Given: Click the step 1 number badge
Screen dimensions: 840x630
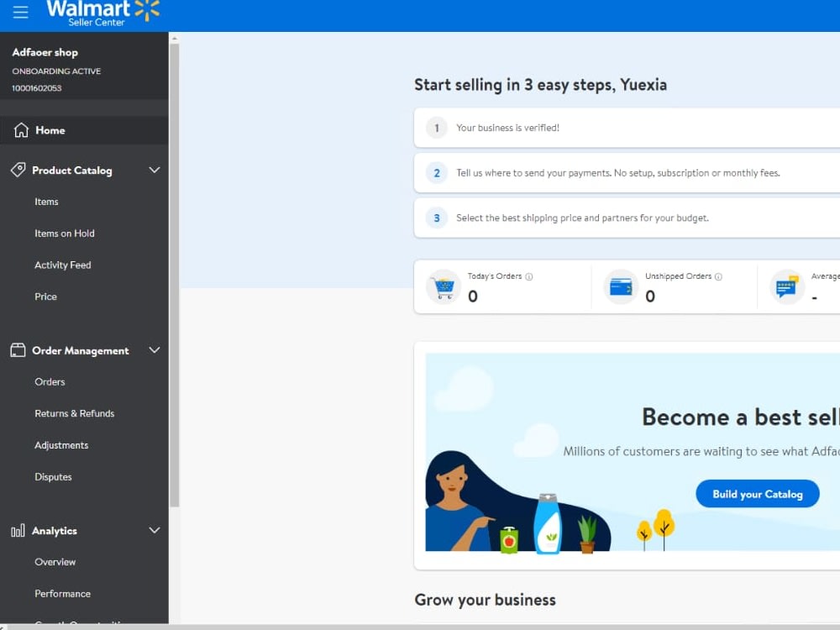Looking at the screenshot, I should [437, 128].
